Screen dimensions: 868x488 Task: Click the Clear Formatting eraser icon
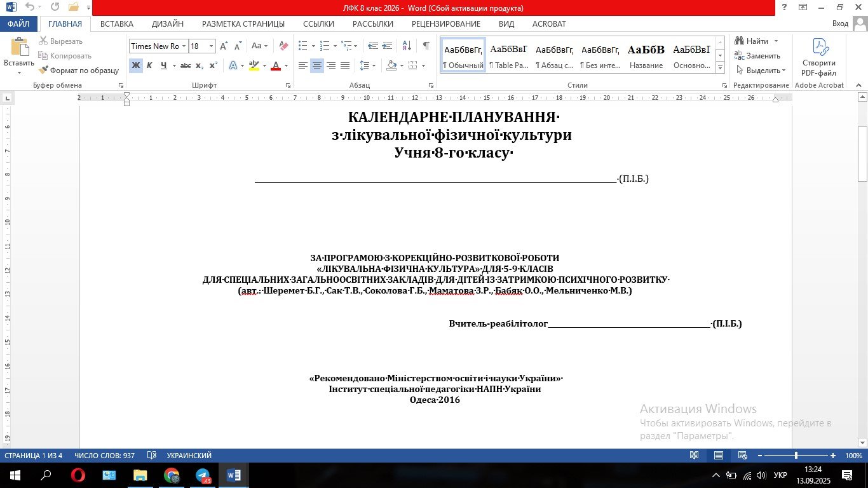tap(283, 46)
